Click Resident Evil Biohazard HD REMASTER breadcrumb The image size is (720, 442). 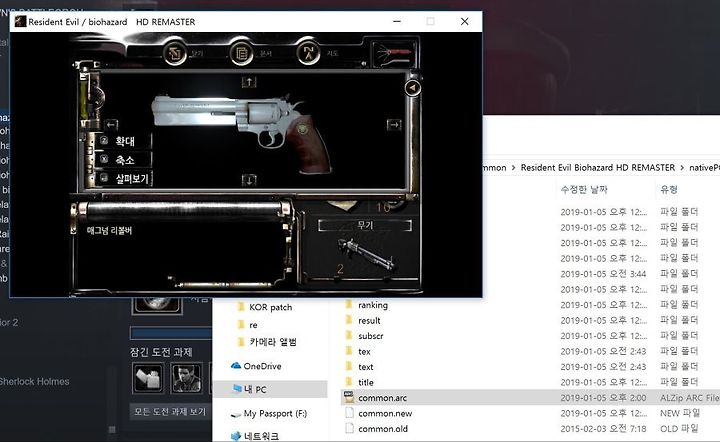[x=597, y=168]
